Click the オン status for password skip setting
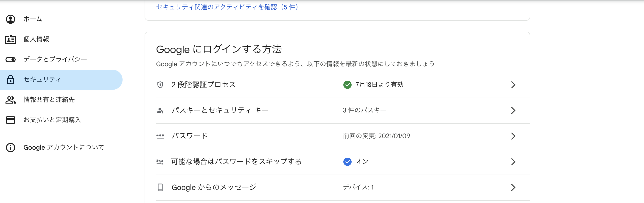 coord(362,162)
